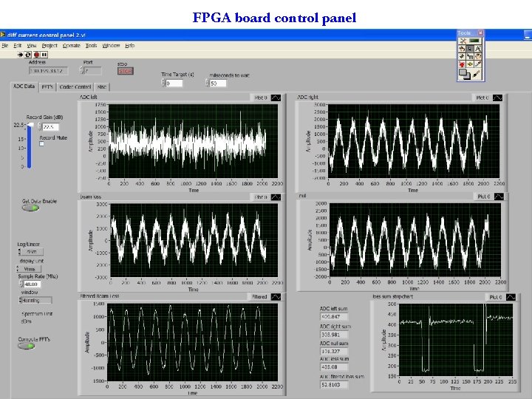Click the ADC right sum value
532x399 pixels.
coord(334,335)
